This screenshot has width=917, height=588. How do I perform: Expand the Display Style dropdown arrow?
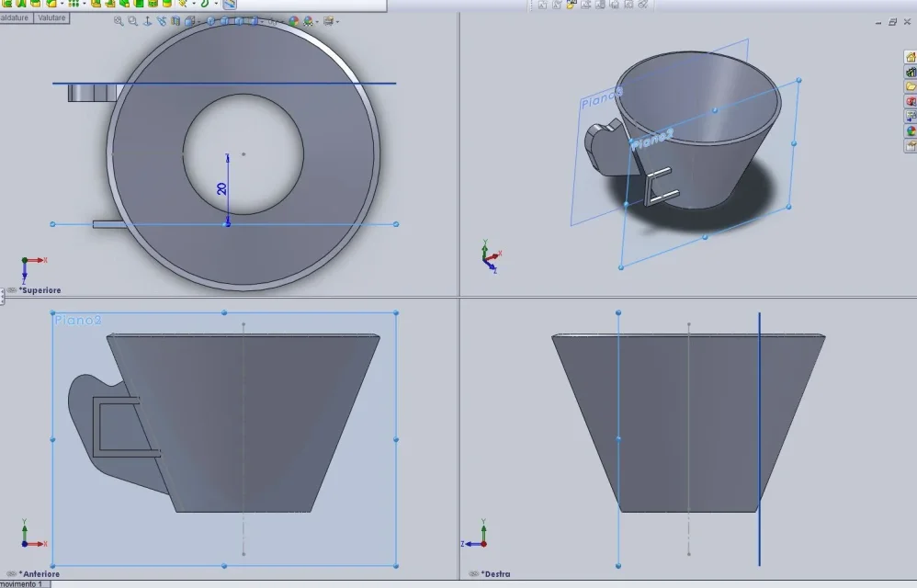click(x=262, y=22)
